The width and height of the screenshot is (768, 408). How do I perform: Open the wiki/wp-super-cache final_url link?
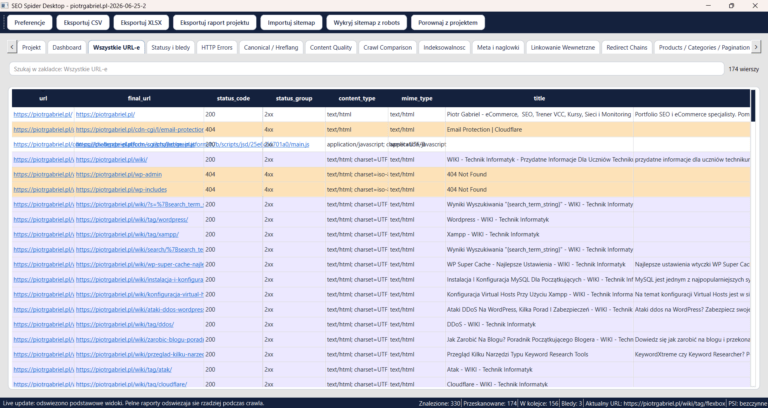[x=140, y=264]
